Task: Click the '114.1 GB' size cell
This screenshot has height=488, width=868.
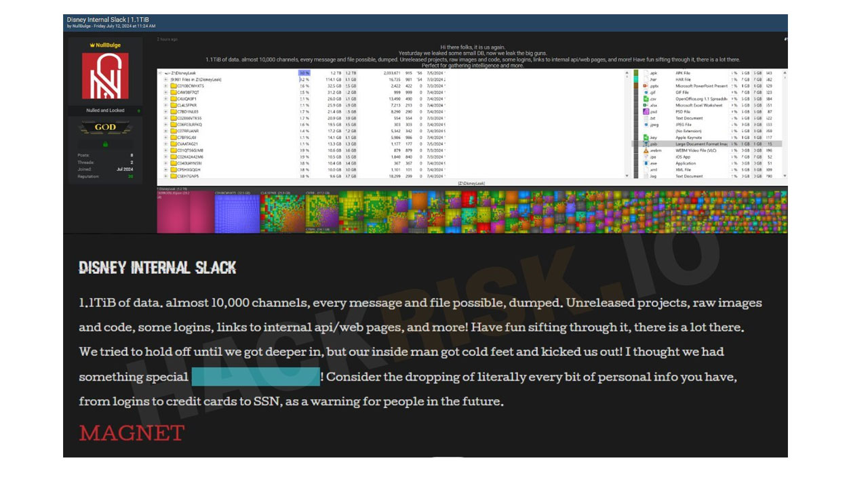Action: [333, 79]
